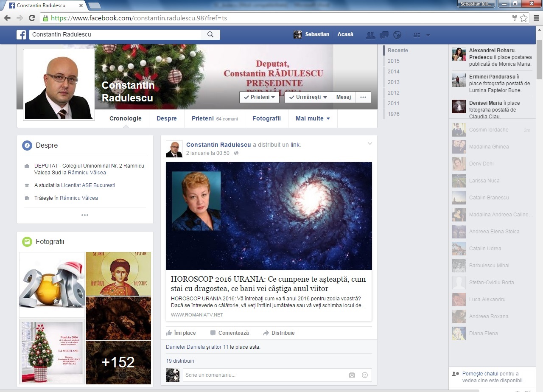543x392 pixels.
Task: Click Sebastian profile link in top bar
Action: (x=312, y=34)
